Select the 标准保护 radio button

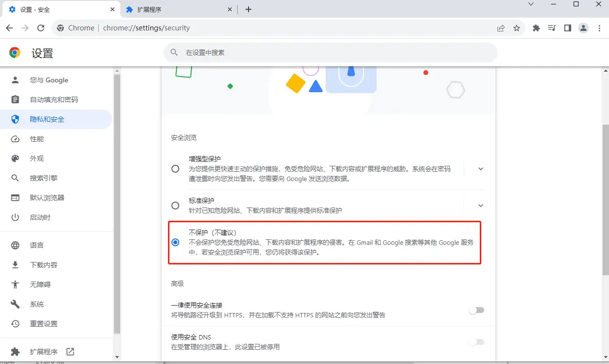tap(175, 206)
